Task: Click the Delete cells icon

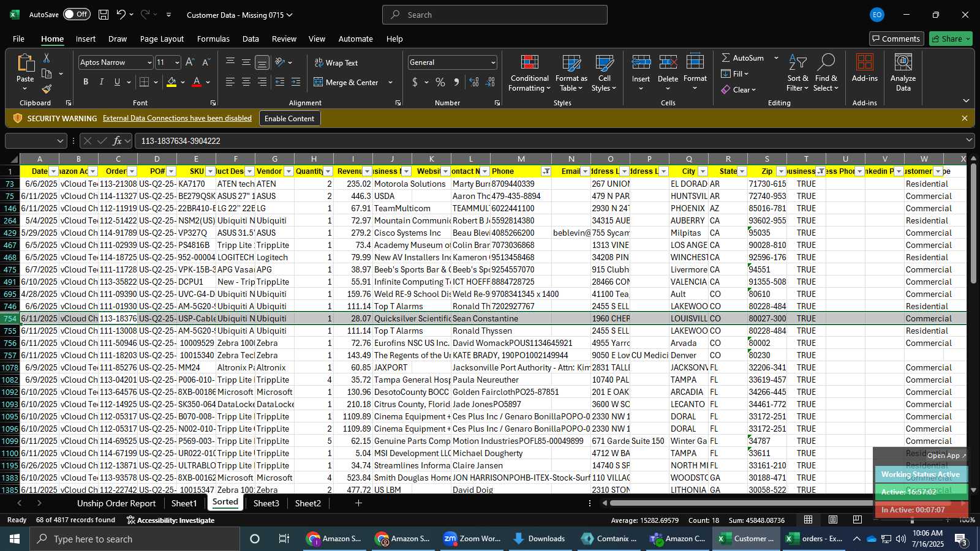Action: (x=668, y=62)
